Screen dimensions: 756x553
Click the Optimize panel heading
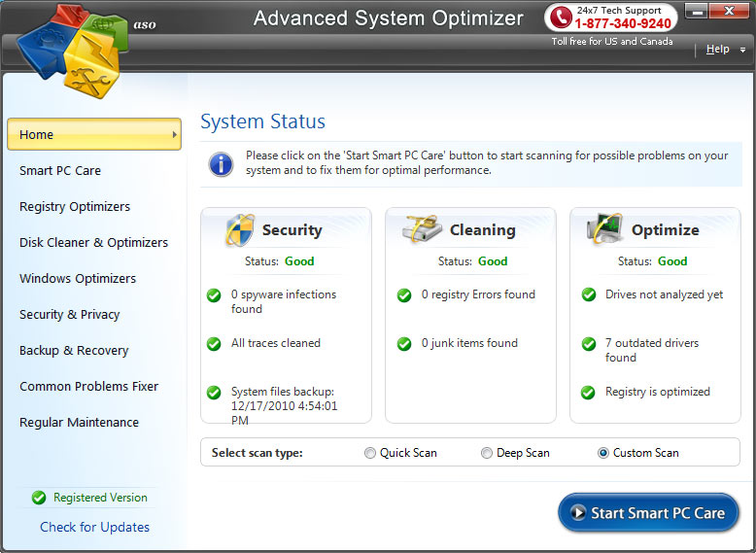(666, 230)
